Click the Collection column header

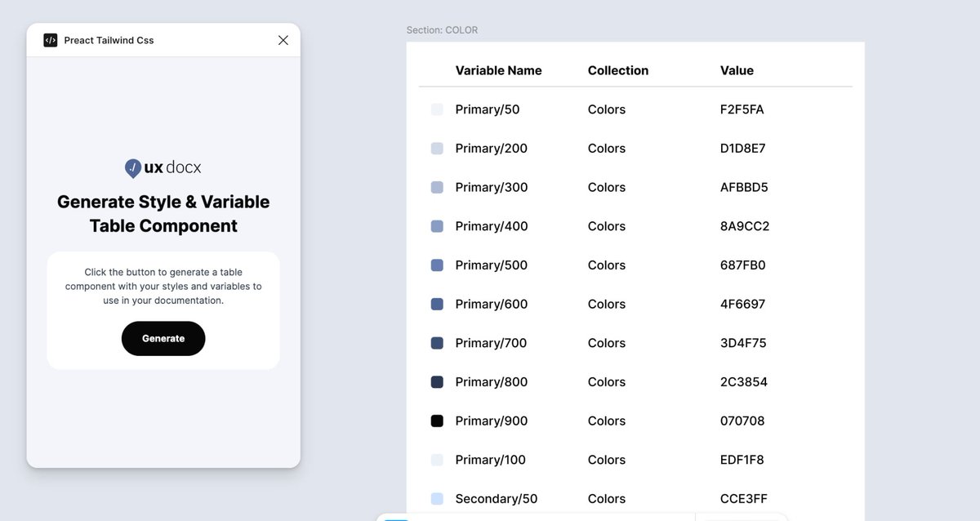(x=618, y=70)
